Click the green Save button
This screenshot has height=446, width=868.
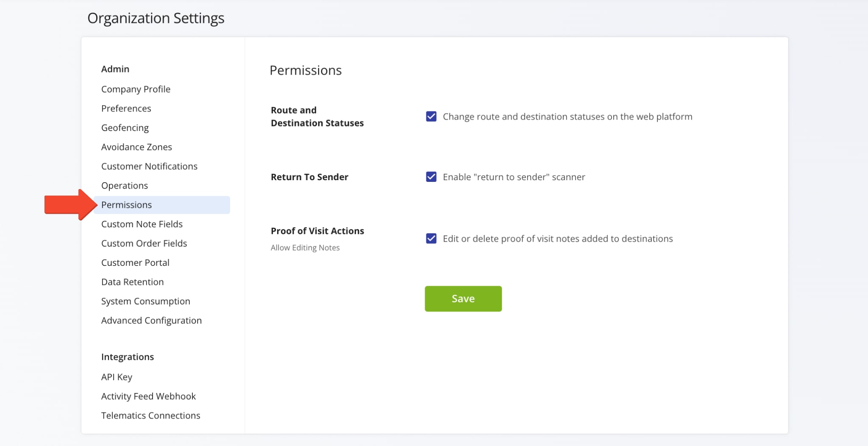point(463,299)
